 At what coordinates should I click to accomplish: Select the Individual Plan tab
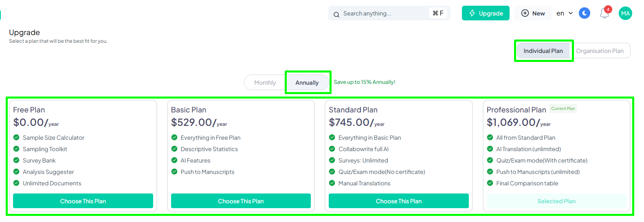(x=543, y=51)
